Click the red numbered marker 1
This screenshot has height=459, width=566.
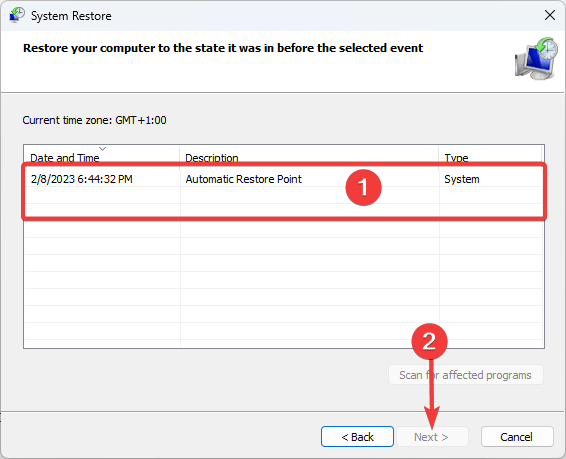(363, 188)
